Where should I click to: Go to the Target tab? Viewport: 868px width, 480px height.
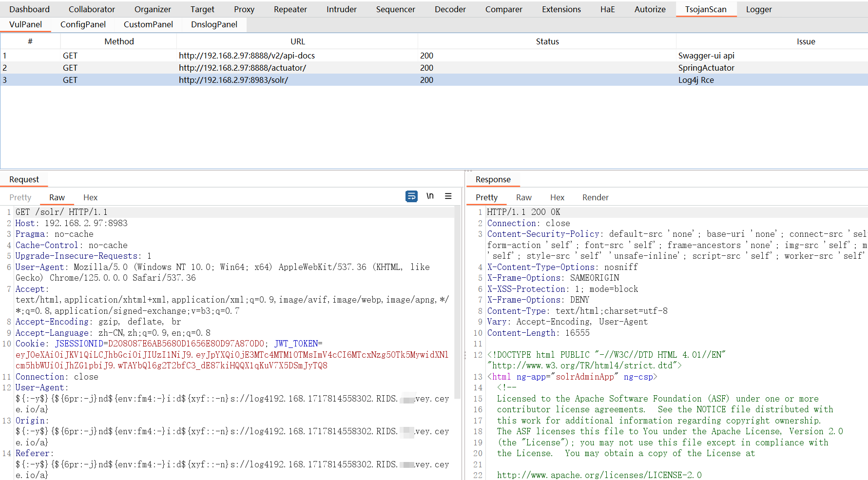click(x=202, y=9)
